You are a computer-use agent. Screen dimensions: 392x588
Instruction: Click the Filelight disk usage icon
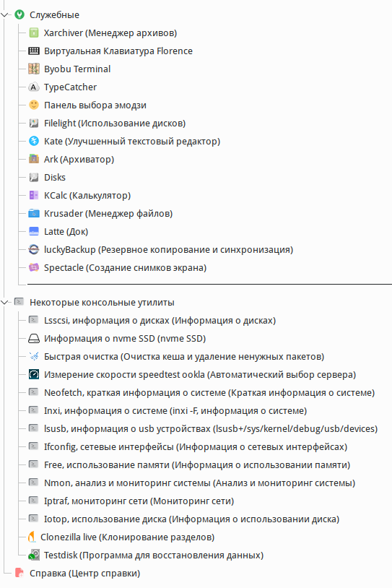pos(34,123)
